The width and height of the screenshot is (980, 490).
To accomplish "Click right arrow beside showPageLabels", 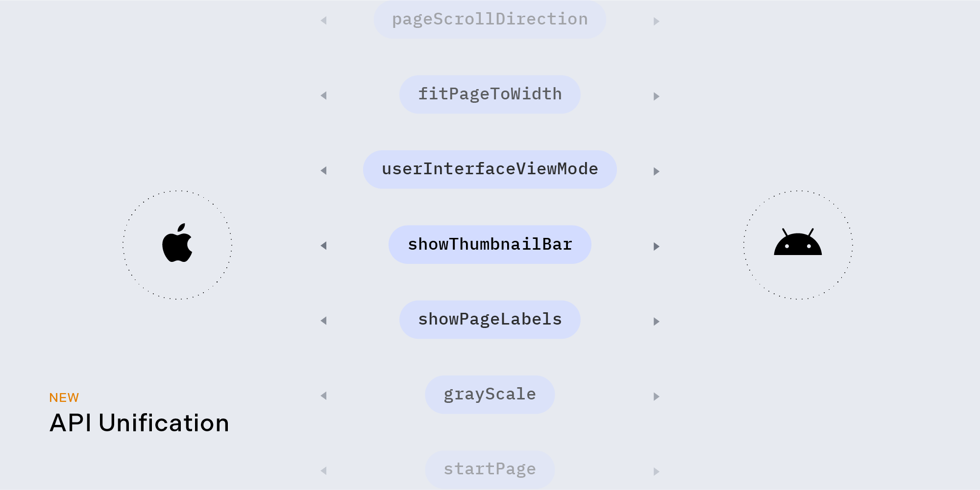I will click(657, 322).
